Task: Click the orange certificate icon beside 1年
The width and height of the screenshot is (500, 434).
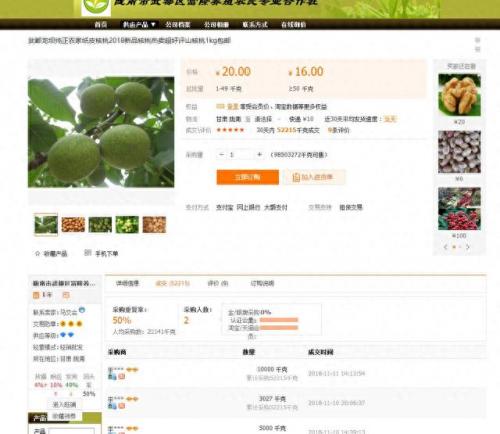Action: pos(66,295)
